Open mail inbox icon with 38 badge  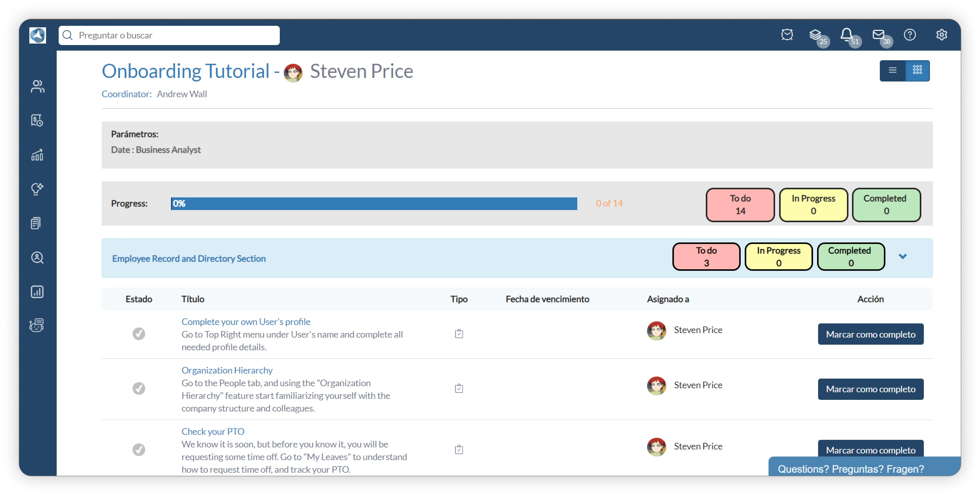point(878,35)
